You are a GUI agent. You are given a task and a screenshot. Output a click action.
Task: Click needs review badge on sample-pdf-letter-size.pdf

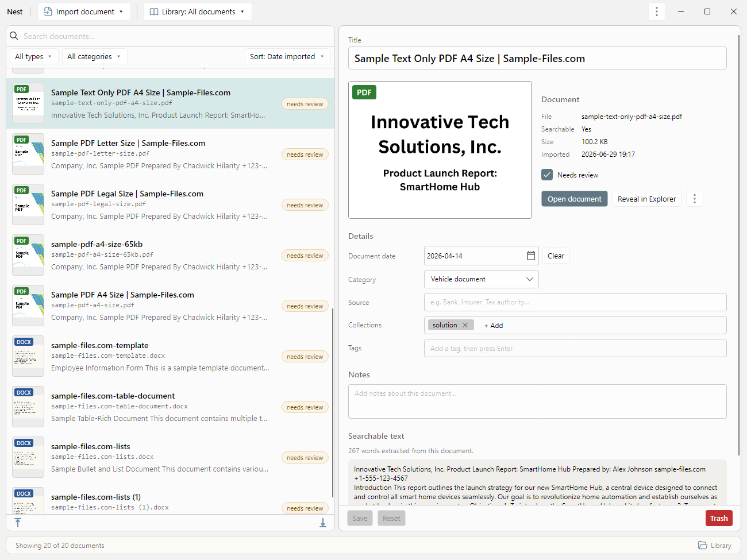(305, 155)
